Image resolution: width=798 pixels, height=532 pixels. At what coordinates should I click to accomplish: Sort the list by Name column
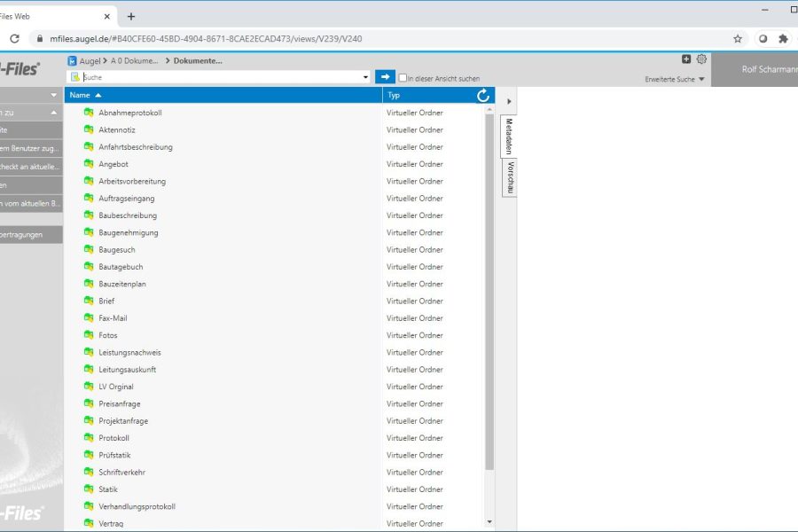80,95
